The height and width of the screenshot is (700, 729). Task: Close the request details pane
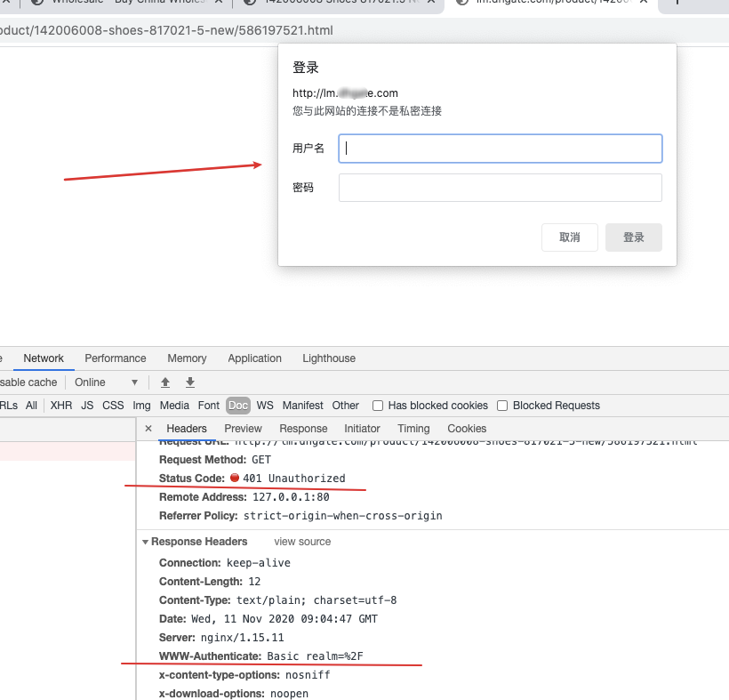148,429
